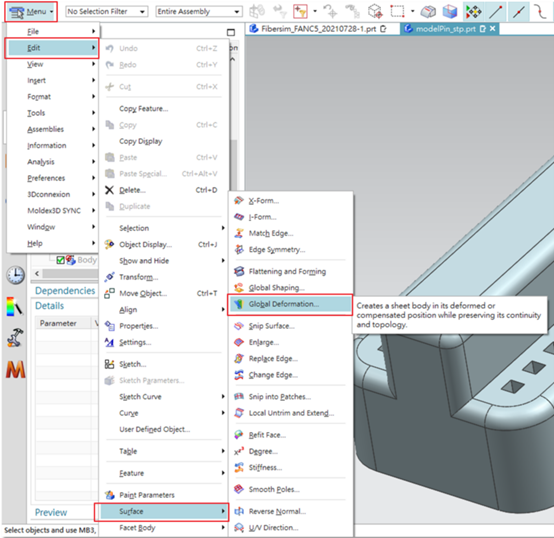Toggle the shaded blue cube display icon
This screenshot has width=554, height=538.
(450, 11)
